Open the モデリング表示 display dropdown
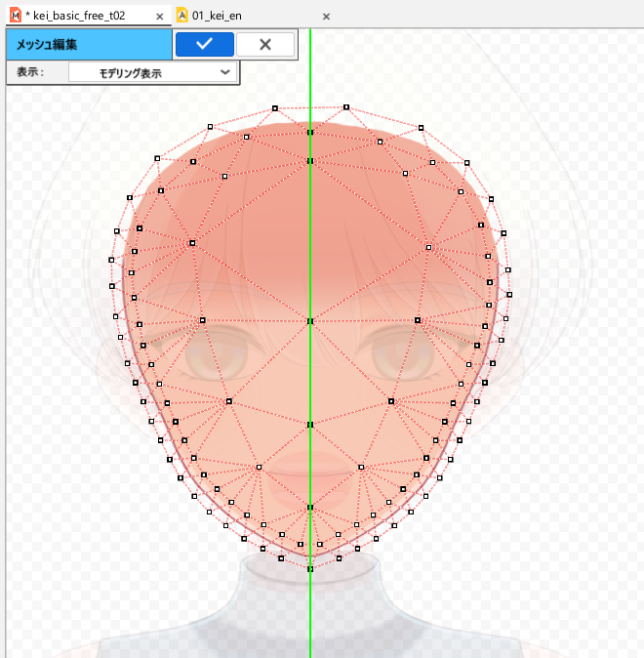Screen dimensions: 644x658 click(x=151, y=73)
